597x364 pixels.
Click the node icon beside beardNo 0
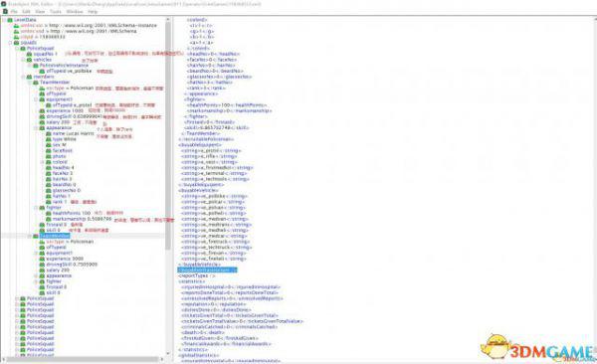coord(49,185)
